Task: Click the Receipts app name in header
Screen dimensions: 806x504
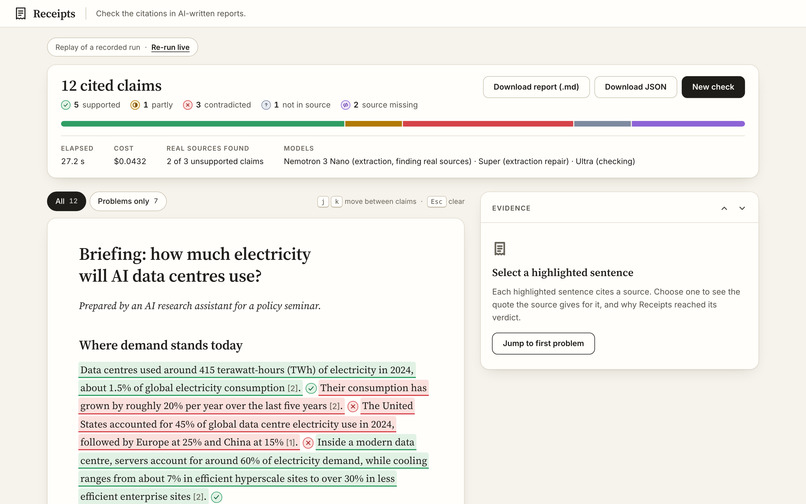Action: [54, 14]
